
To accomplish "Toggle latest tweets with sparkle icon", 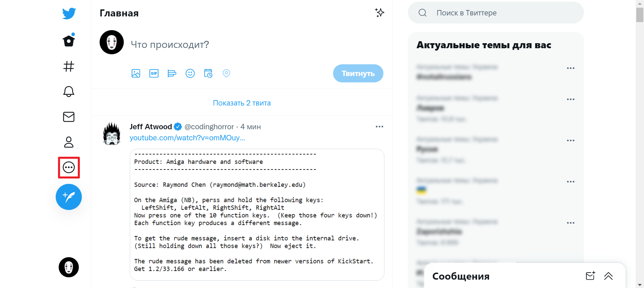I will coord(380,13).
